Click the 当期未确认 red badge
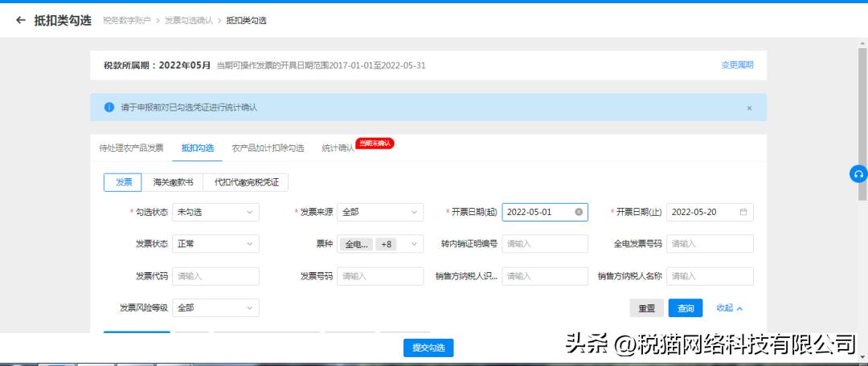Screen dimensions: 868x366 (375, 143)
